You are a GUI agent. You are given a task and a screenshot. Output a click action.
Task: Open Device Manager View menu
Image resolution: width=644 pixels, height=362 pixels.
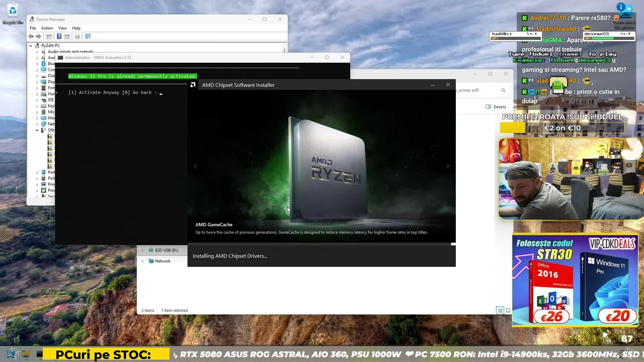point(62,28)
